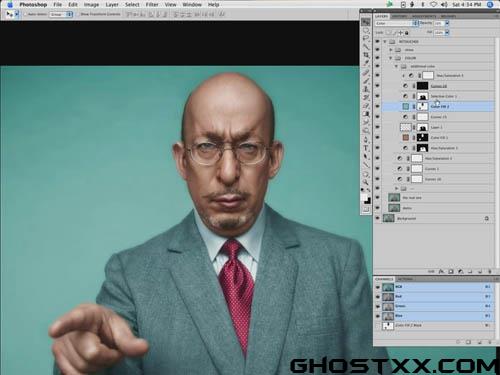Show the Color Fill 2 Mask channel
The image size is (500, 375).
click(378, 326)
